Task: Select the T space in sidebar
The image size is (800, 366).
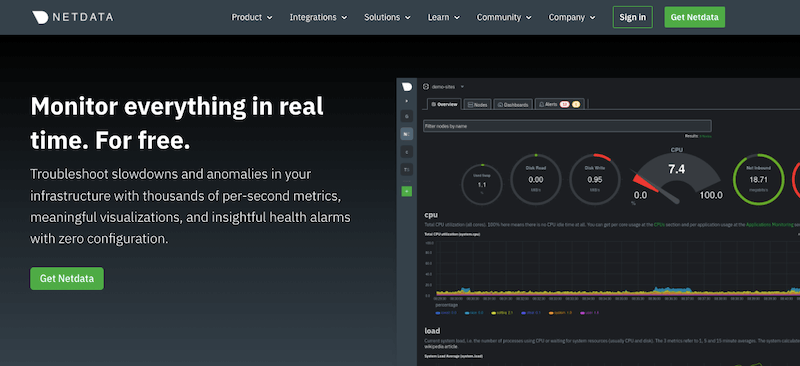Action: [407, 169]
